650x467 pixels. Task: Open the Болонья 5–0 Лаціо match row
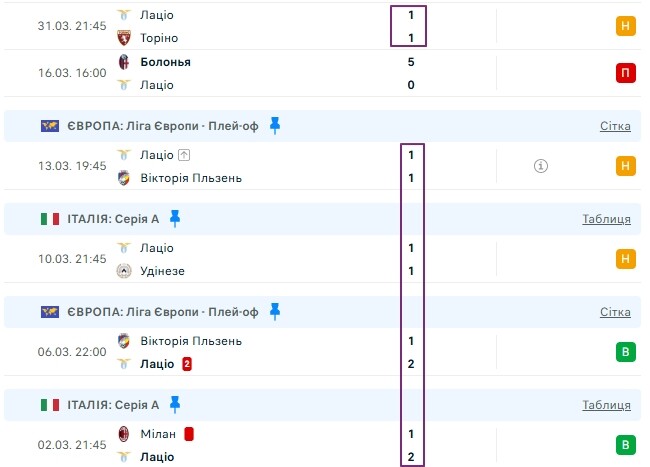(323, 73)
